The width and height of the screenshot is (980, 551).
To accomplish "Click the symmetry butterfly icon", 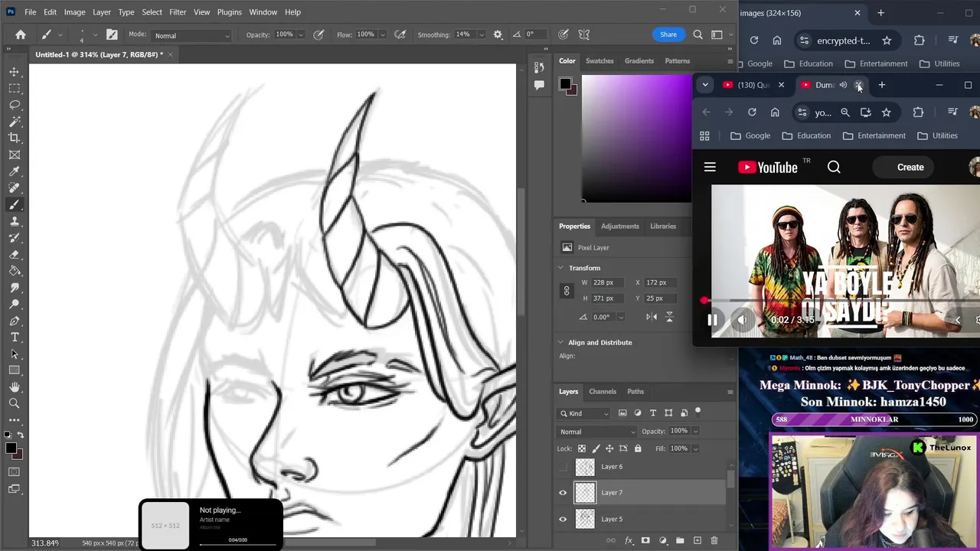I will point(584,34).
